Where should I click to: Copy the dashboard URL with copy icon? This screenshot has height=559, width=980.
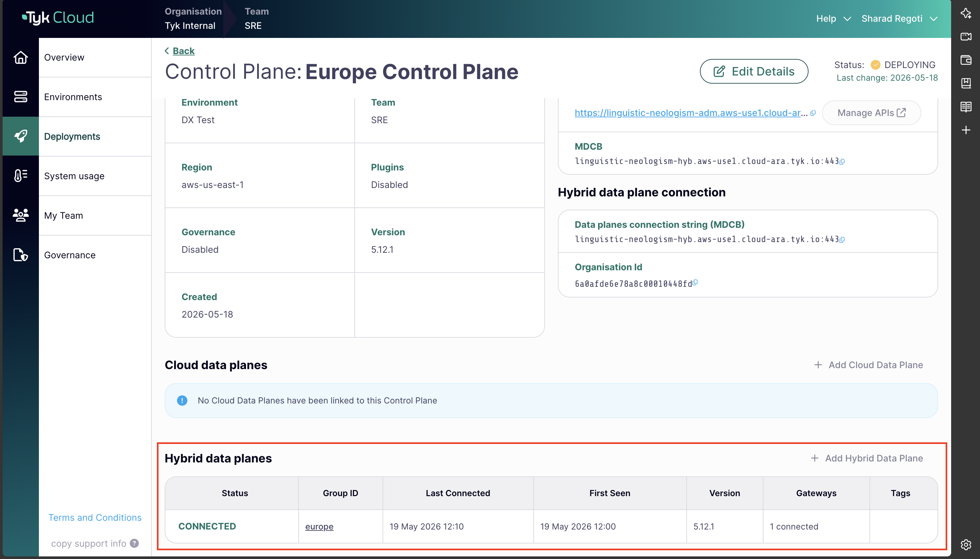click(813, 113)
